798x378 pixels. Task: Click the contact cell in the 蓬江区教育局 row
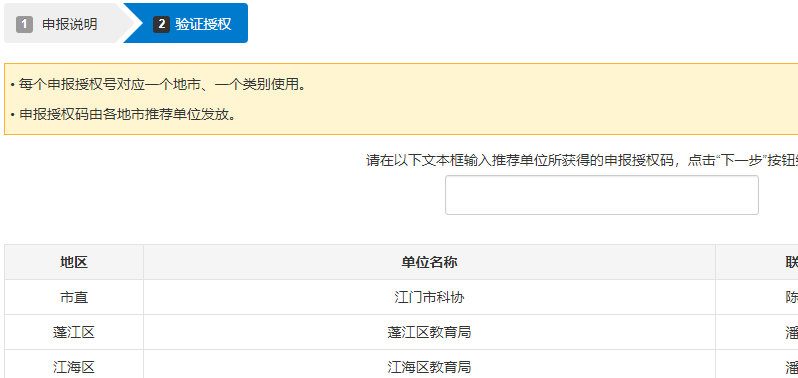pos(757,332)
